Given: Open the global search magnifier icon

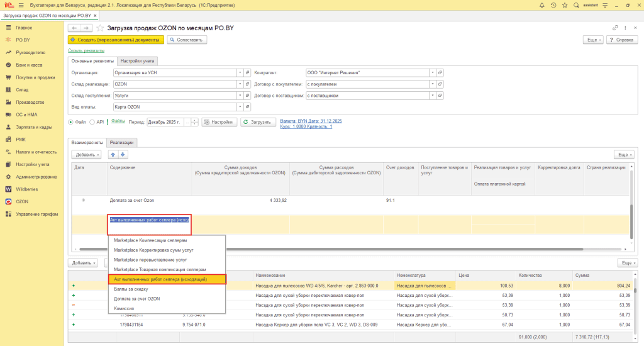Looking at the screenshot, I should (x=576, y=5).
